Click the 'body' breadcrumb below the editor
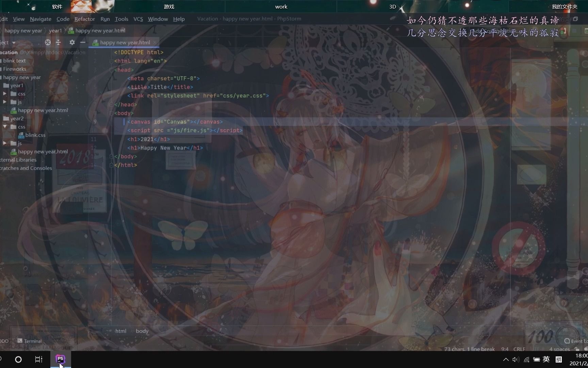Screen dimensions: 588x368 click(142, 331)
